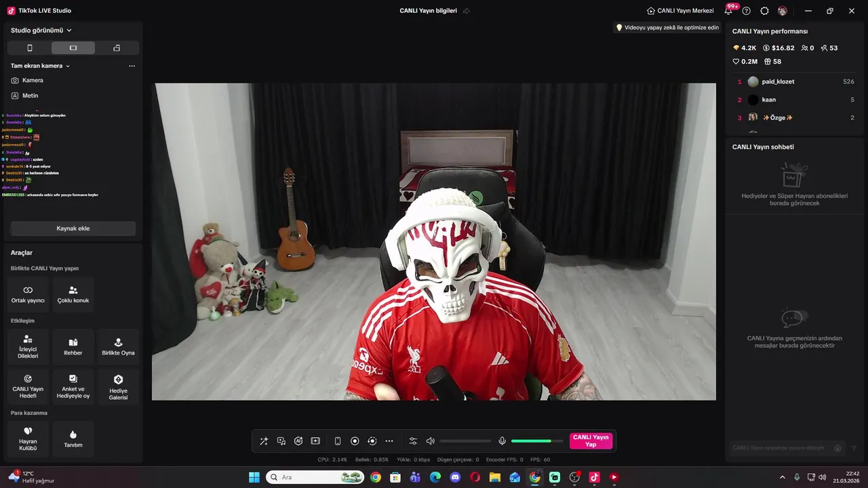Expand the Studio görünümü dropdown

pos(41,30)
